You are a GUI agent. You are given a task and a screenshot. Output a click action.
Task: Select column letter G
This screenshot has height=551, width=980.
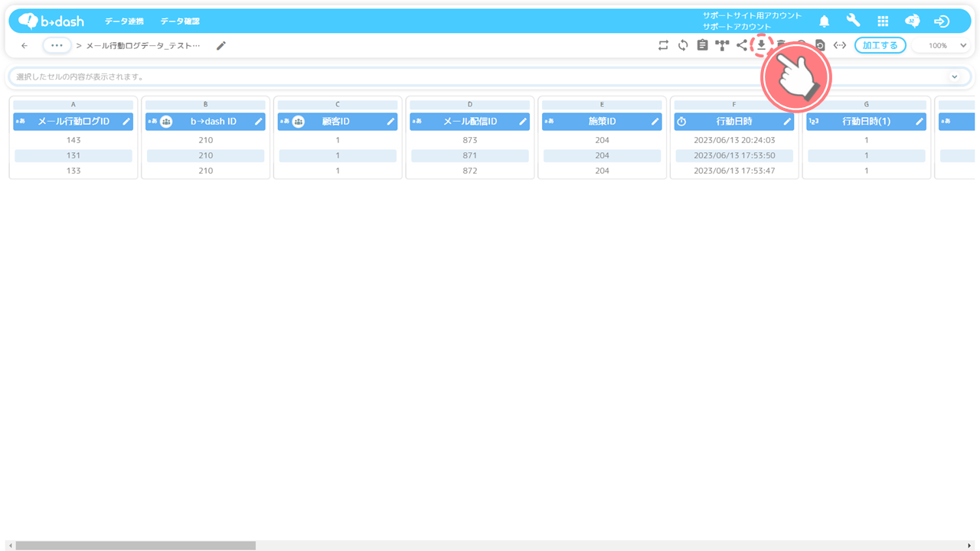coord(867,104)
